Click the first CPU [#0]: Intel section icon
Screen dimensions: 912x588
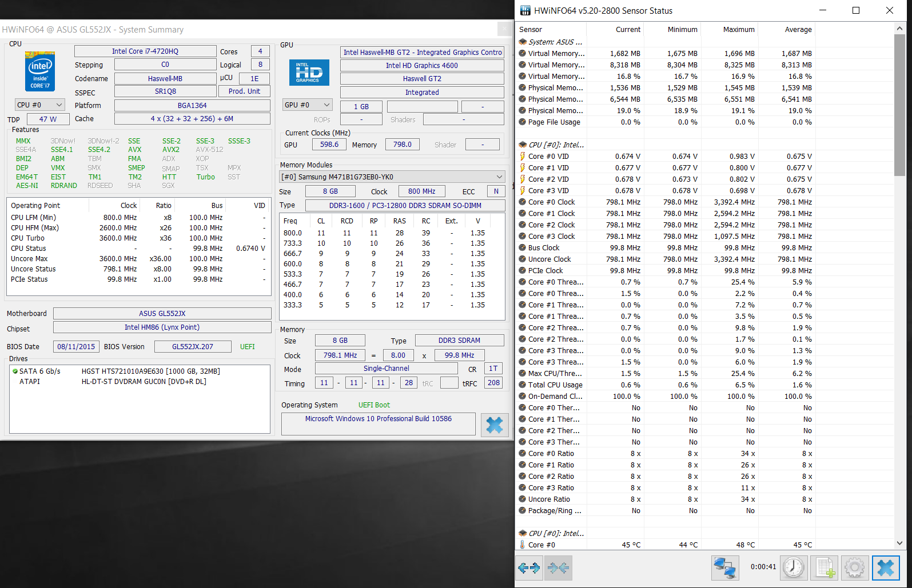click(x=523, y=145)
